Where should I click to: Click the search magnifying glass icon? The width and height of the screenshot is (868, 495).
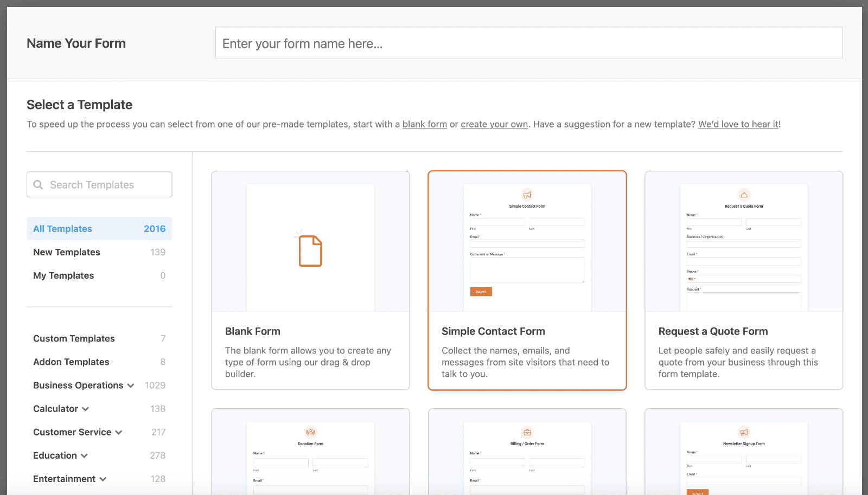coord(38,184)
